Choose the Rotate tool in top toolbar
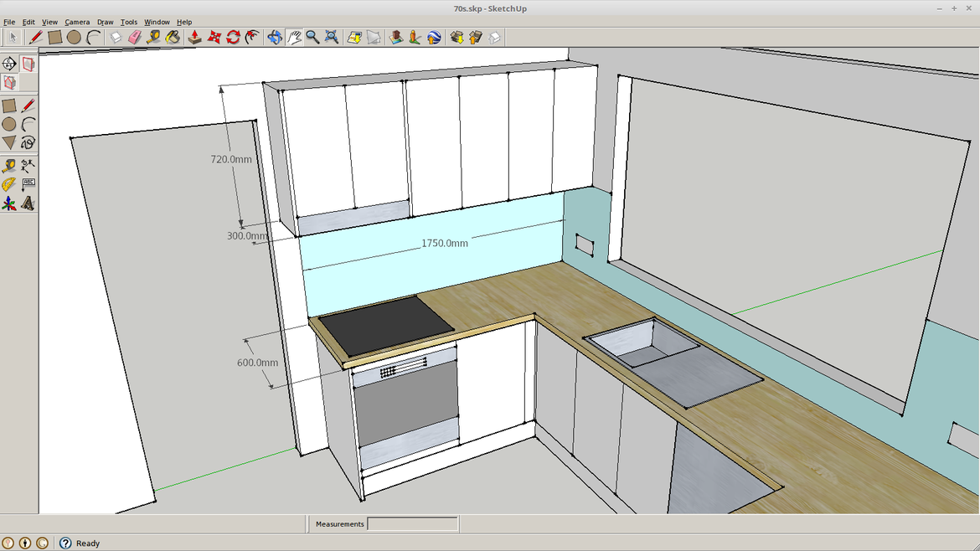Screen dimensions: 980x551 click(x=233, y=37)
